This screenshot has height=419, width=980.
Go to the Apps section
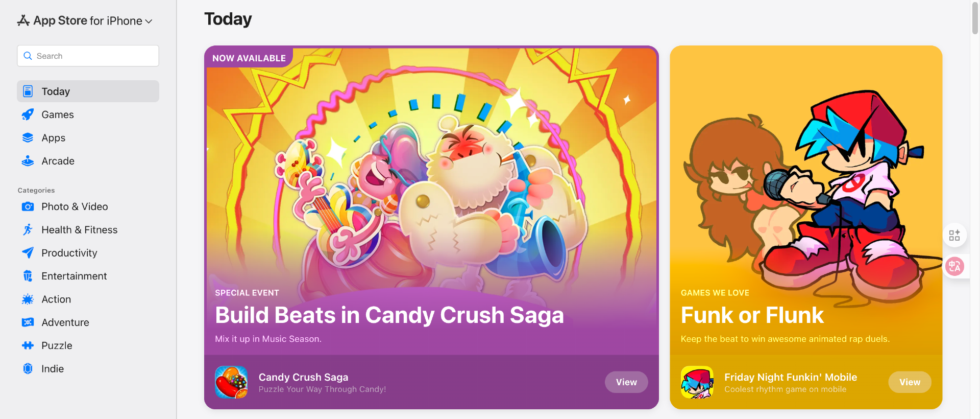pyautogui.click(x=54, y=138)
